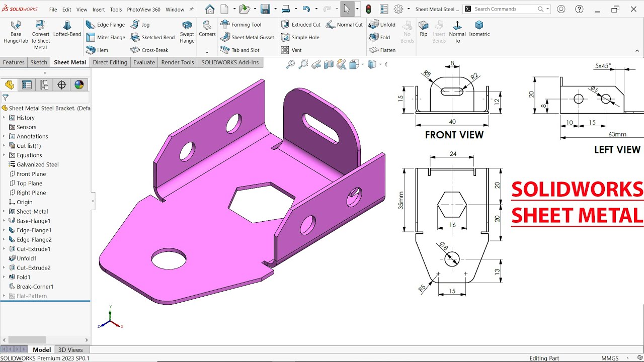
Task: Click the Normal To view button
Action: [457, 32]
